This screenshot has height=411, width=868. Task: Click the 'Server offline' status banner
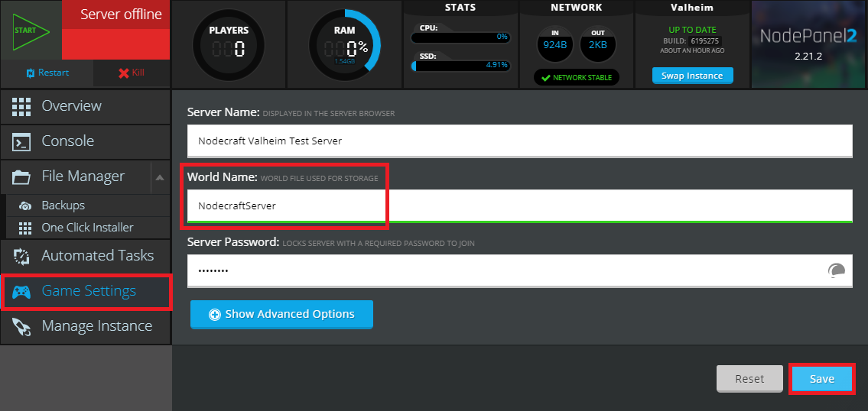pyautogui.click(x=115, y=30)
